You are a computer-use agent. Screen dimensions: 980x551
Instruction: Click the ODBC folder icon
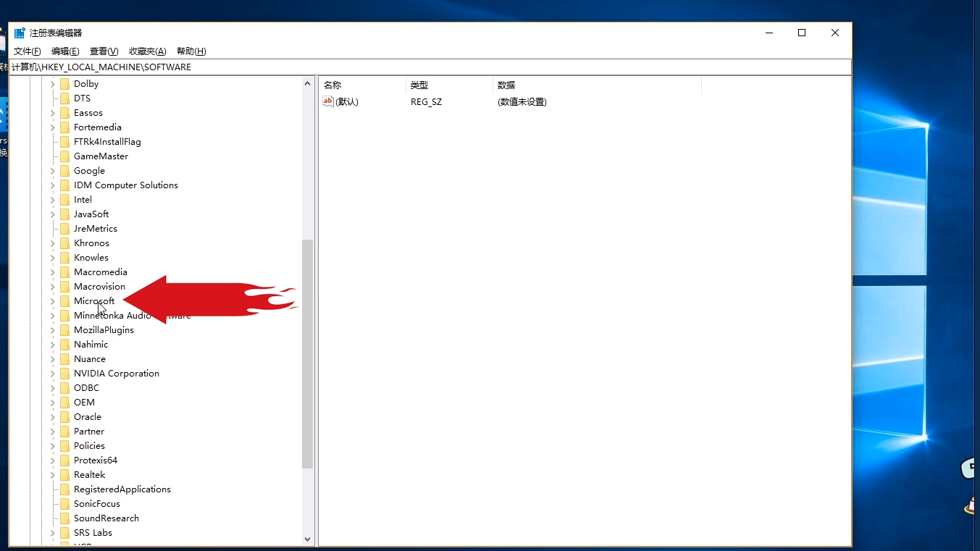[64, 388]
